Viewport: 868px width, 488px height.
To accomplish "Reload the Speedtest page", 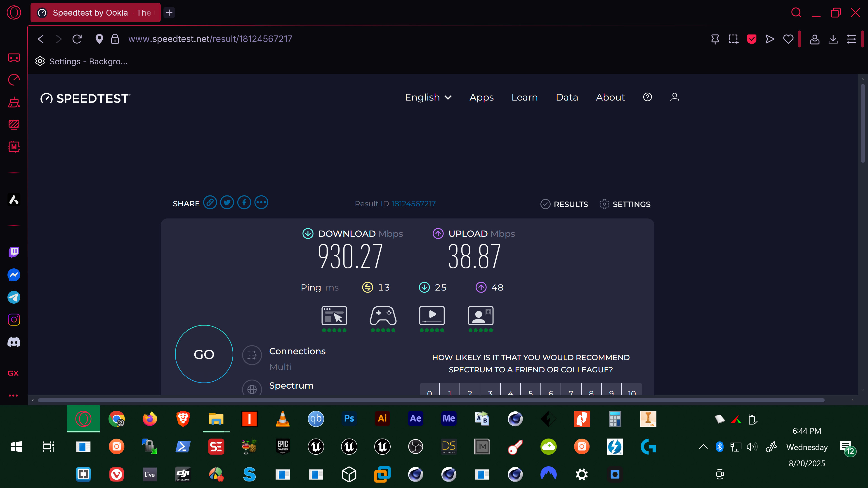I will [77, 39].
